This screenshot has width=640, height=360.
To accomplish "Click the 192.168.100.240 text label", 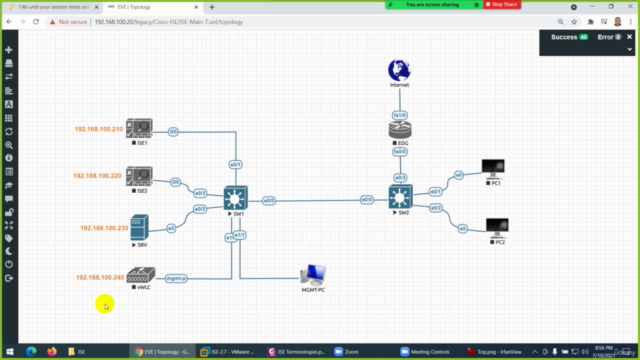I will [100, 277].
